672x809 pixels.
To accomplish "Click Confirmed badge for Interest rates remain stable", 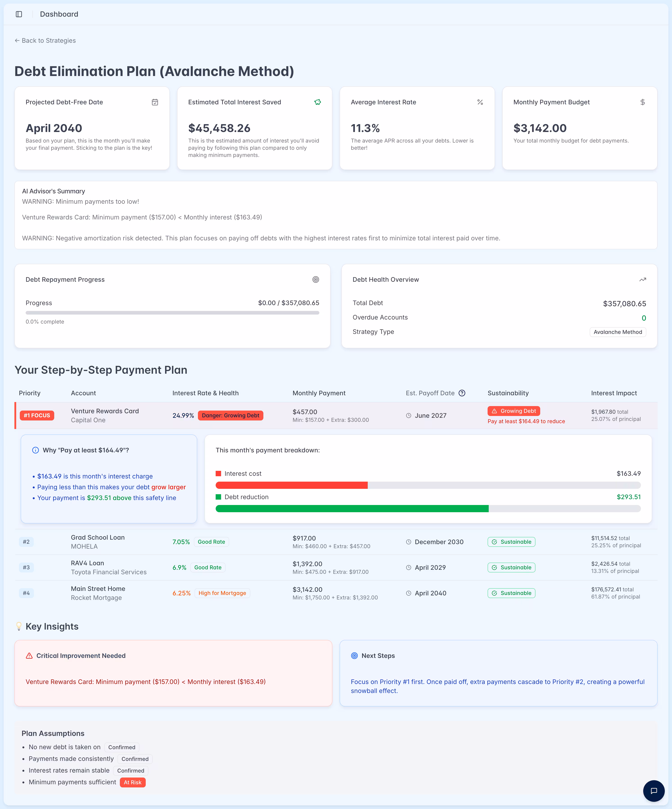I will (x=131, y=771).
